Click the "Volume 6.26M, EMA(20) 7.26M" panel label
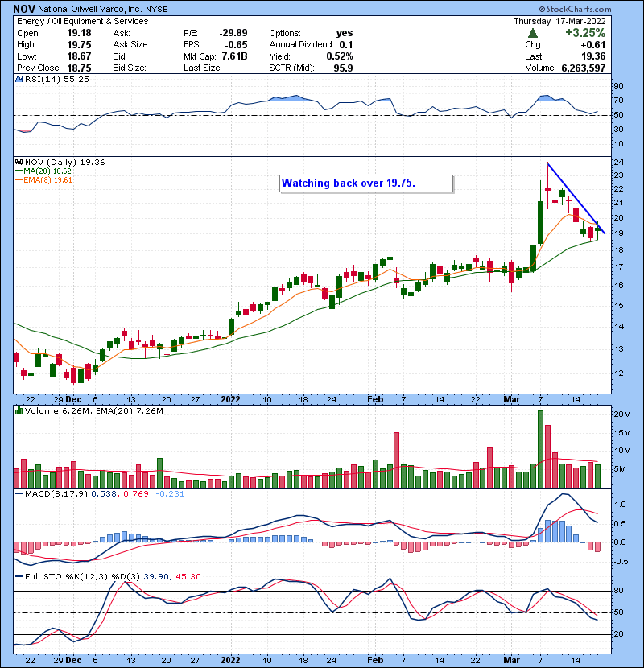The image size is (644, 668). click(93, 410)
